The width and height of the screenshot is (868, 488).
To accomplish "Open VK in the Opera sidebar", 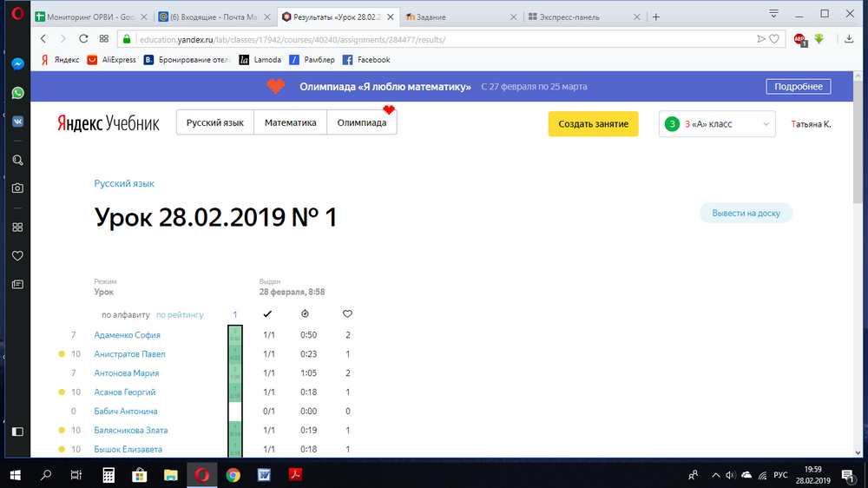I will pos(17,122).
